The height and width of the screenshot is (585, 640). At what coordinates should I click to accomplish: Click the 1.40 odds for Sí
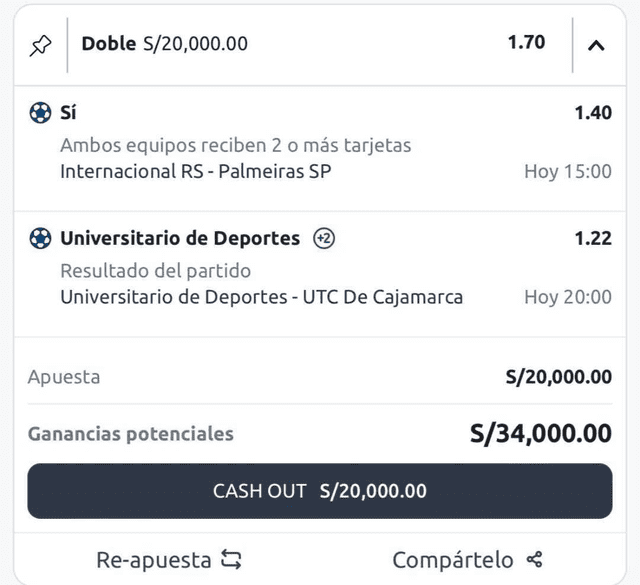(x=593, y=113)
